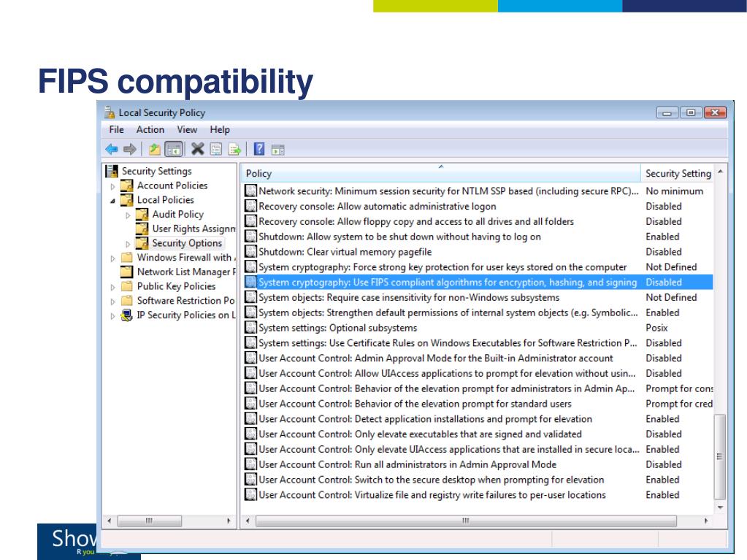Screen dimensions: 747x560
Task: Select the Use FIPS compliant algorithms policy
Action: (478, 283)
